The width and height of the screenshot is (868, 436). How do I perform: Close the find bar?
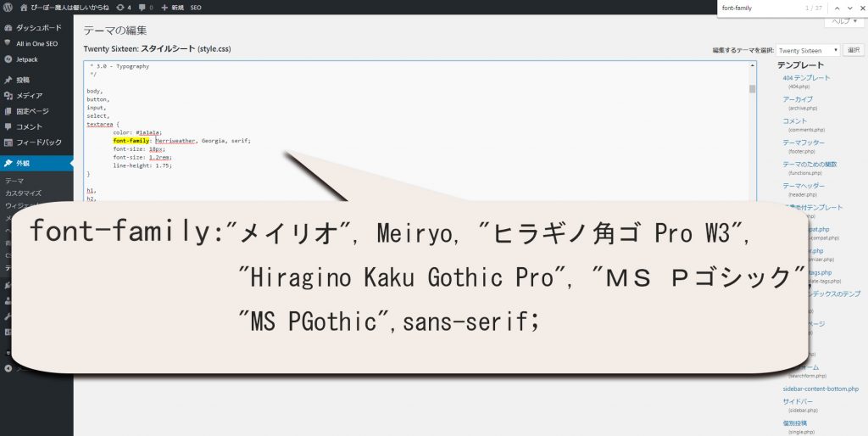863,8
